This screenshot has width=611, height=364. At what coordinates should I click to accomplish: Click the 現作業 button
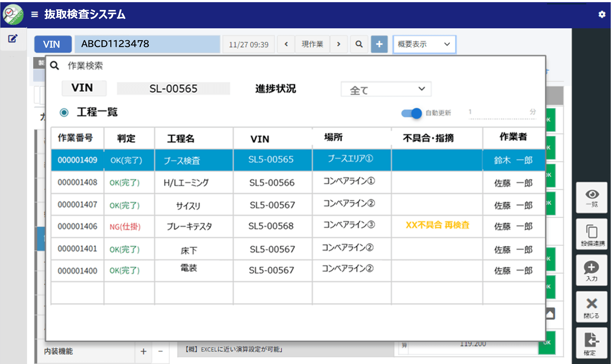point(312,44)
